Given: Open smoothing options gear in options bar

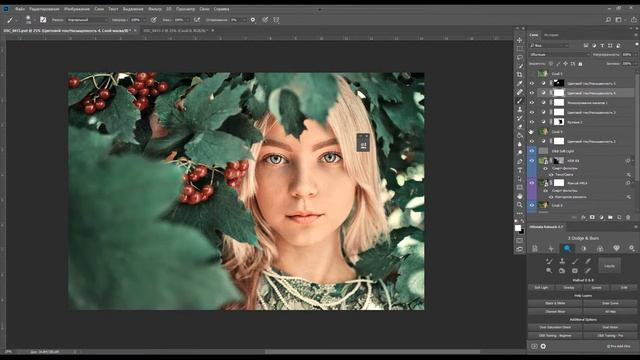Looking at the screenshot, I should point(253,20).
